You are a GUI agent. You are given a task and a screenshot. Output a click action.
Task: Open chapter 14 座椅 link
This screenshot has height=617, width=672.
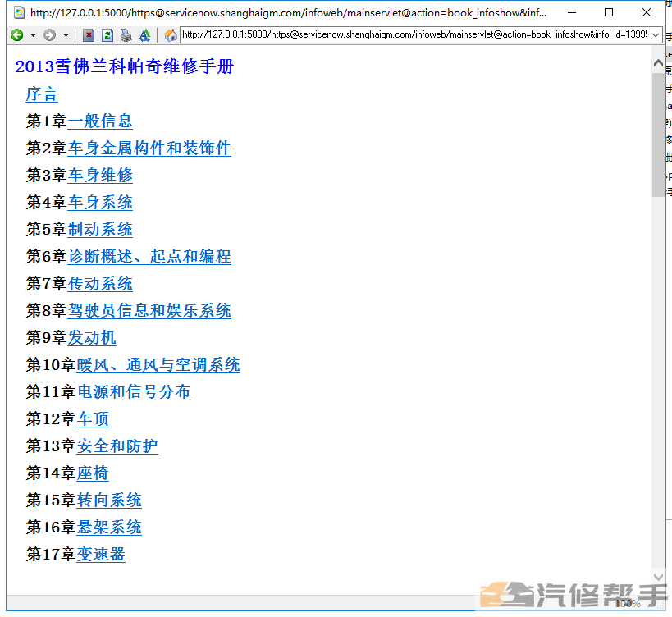coord(93,473)
